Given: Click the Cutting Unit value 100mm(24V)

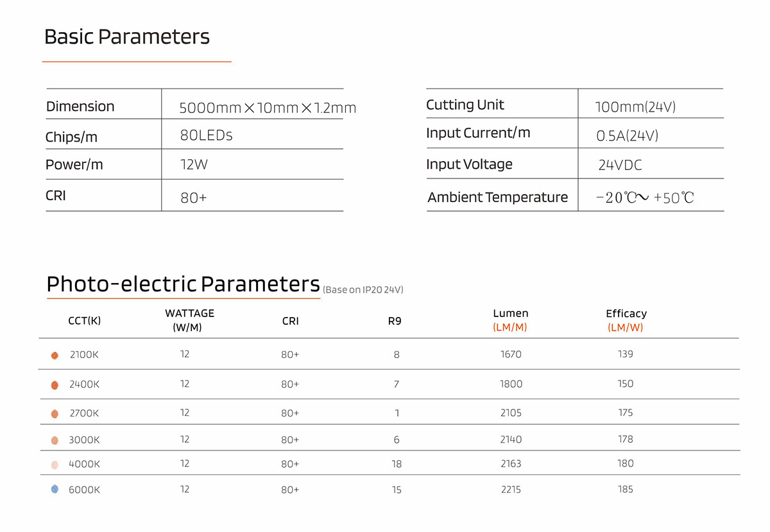Looking at the screenshot, I should pyautogui.click(x=635, y=107).
